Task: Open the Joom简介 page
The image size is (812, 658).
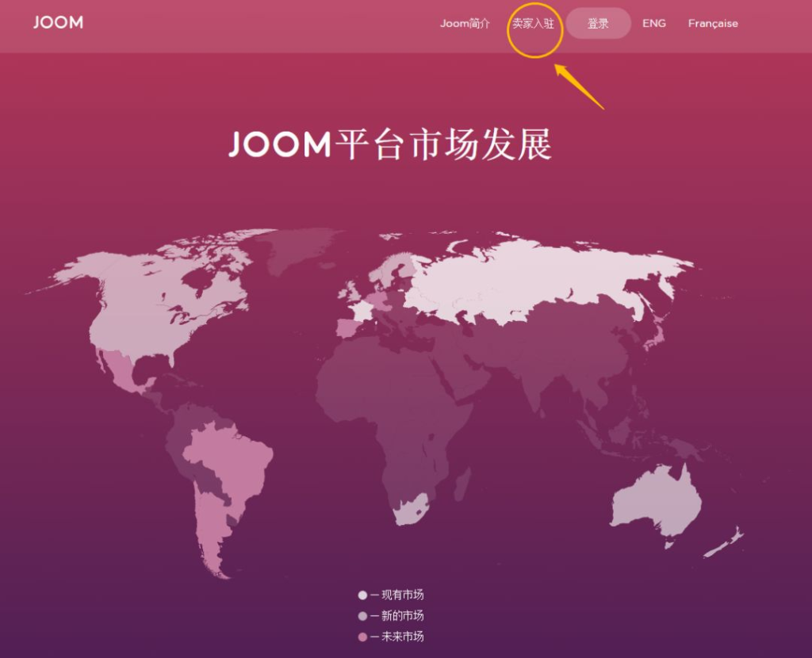Action: [465, 23]
